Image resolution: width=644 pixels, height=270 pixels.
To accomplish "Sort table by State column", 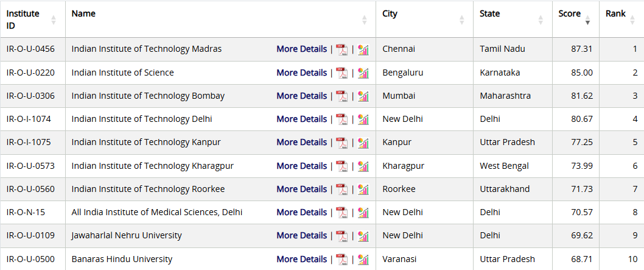I will [x=541, y=20].
